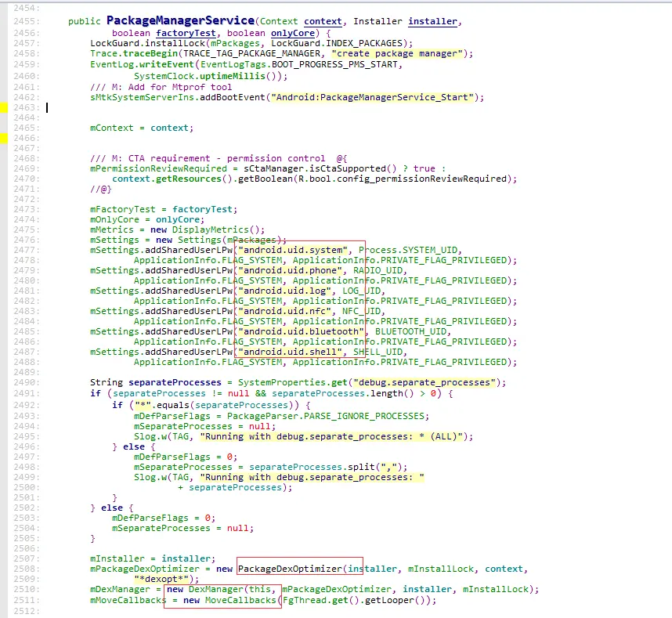Click the //@} comment on line 2471

coord(101,189)
